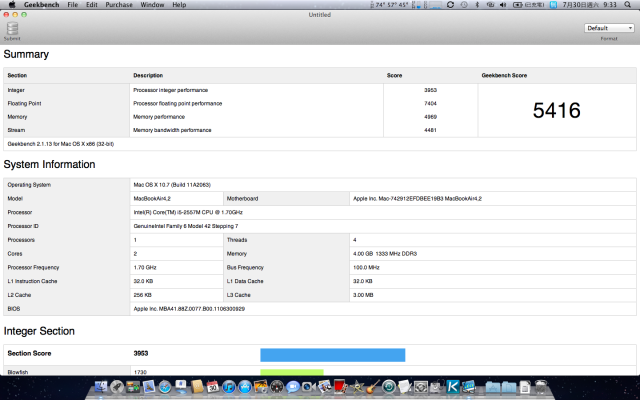Image resolution: width=640 pixels, height=400 pixels.
Task: Click the Memory value 4.00 GB 1333 MHz DDR3
Action: [x=384, y=254]
